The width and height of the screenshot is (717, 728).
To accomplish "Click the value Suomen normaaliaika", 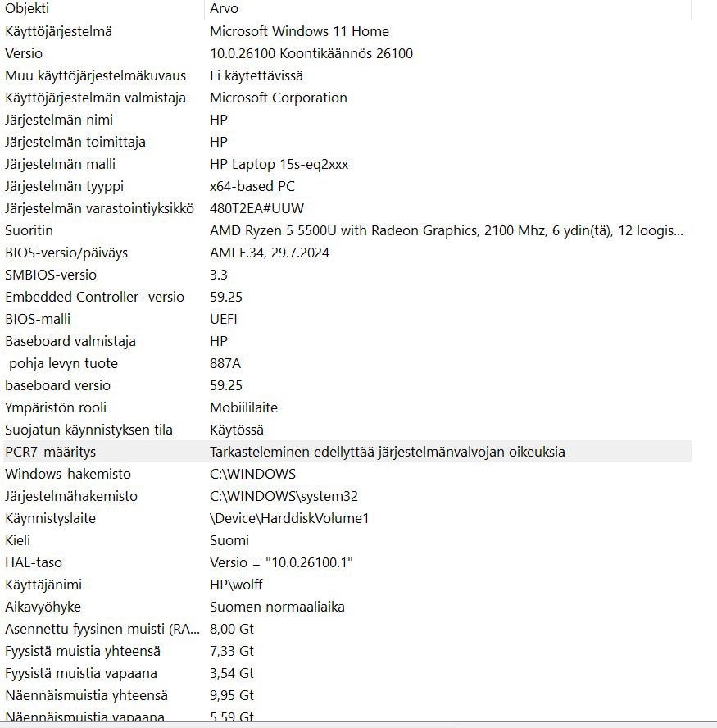I will [277, 607].
